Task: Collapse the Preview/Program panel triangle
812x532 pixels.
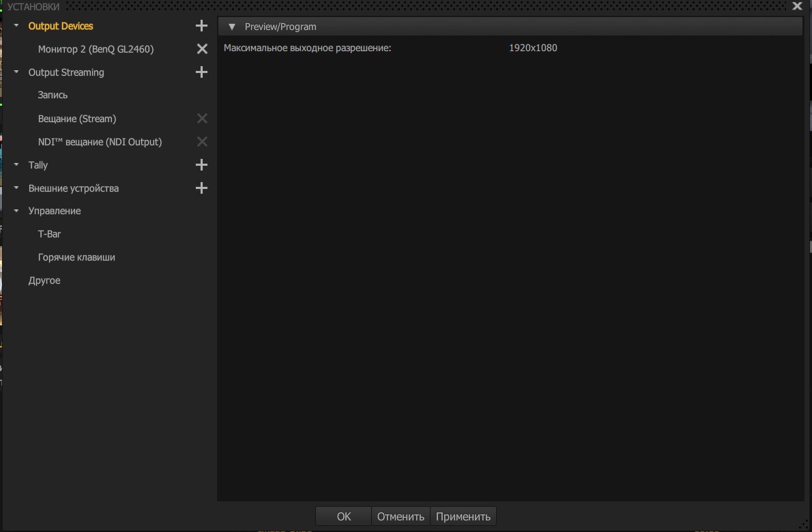Action: [232, 27]
